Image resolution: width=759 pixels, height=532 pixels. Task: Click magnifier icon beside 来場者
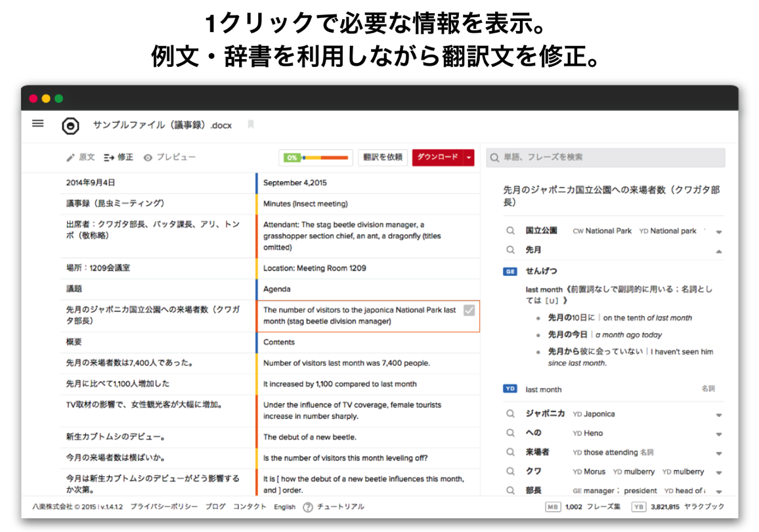[510, 452]
